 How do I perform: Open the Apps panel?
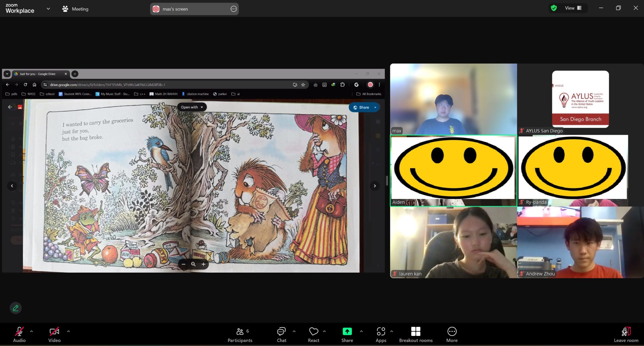(381, 334)
